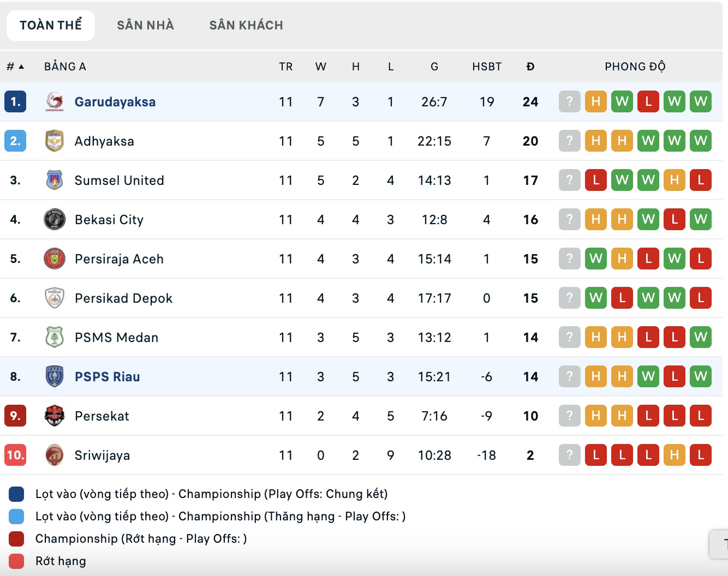Click the Bekasi City club badge
Viewport: 728px width, 576px height.
point(54,219)
